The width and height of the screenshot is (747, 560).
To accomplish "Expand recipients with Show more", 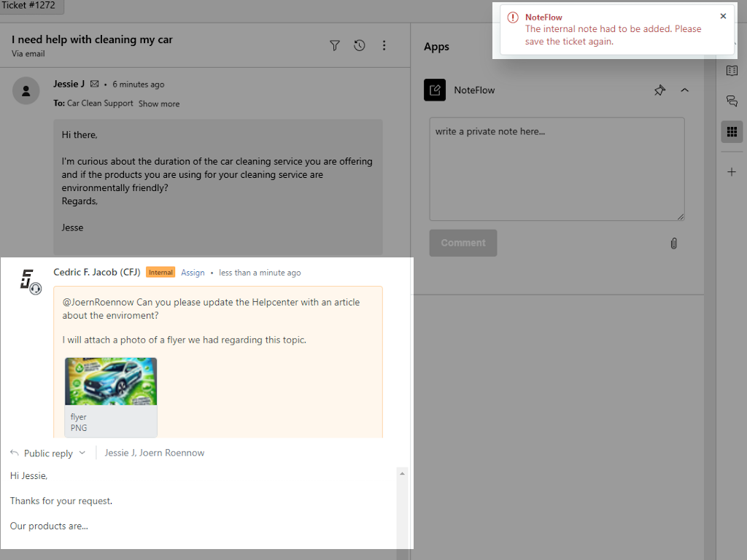I will pos(158,104).
